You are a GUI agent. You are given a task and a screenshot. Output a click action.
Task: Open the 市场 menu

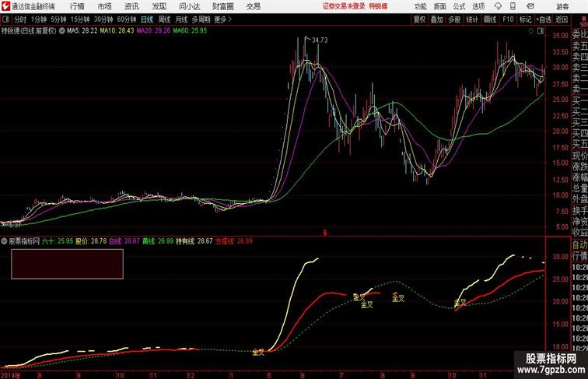coord(104,6)
